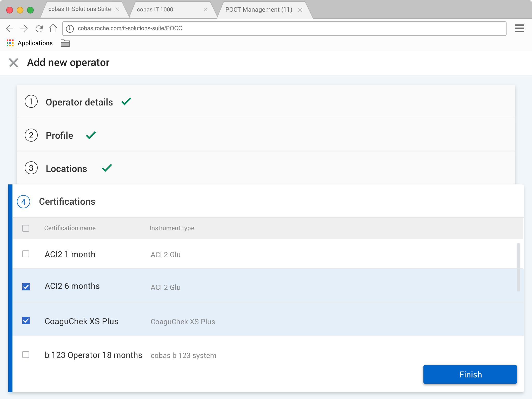The image size is (532, 399).
Task: View site info icon in address bar
Action: (70, 28)
